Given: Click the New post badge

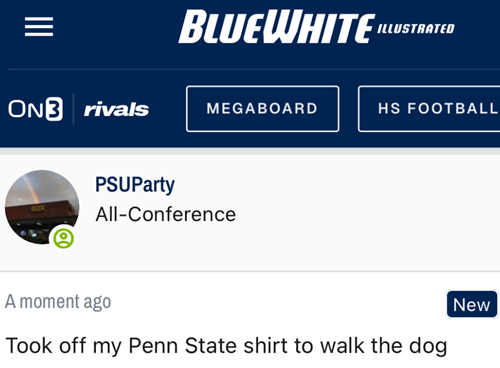Looking at the screenshot, I should (472, 304).
